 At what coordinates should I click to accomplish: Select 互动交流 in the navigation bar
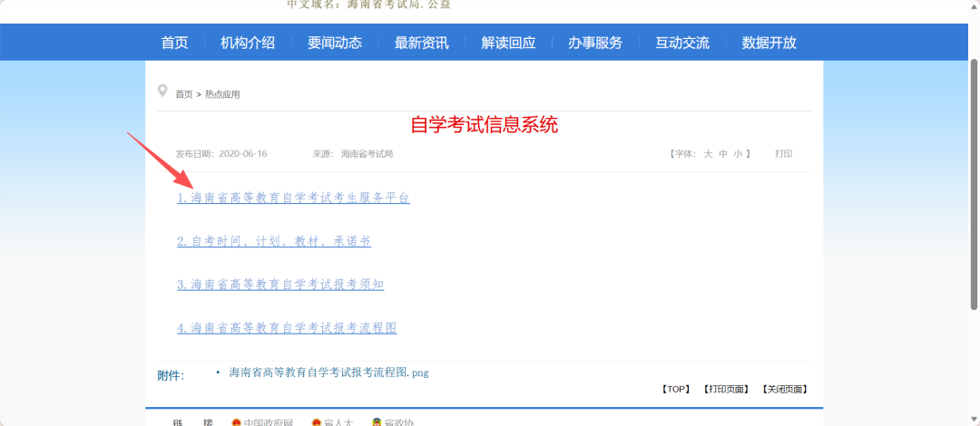point(681,44)
